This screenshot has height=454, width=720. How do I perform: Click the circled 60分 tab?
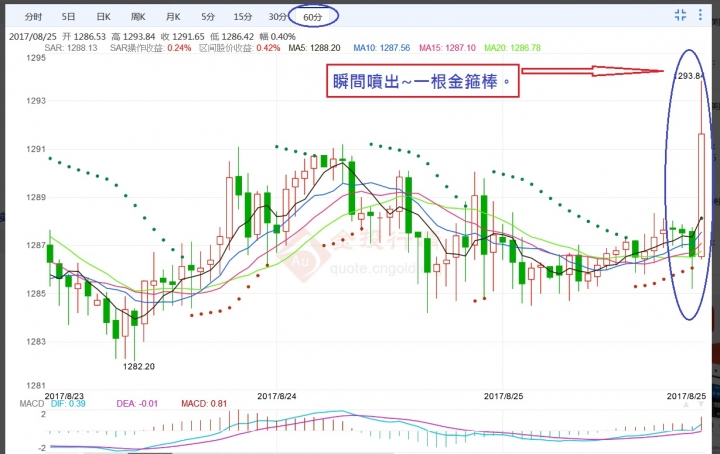tap(313, 17)
